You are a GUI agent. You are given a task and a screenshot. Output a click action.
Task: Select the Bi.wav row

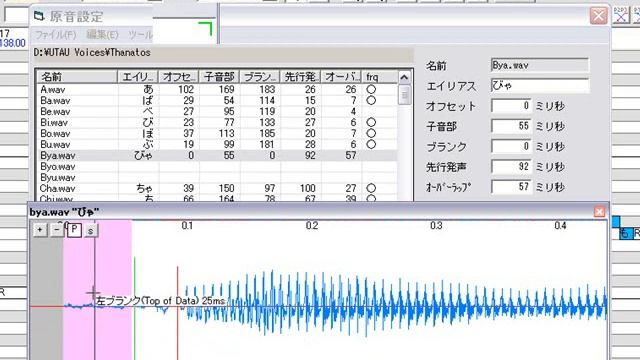point(217,122)
